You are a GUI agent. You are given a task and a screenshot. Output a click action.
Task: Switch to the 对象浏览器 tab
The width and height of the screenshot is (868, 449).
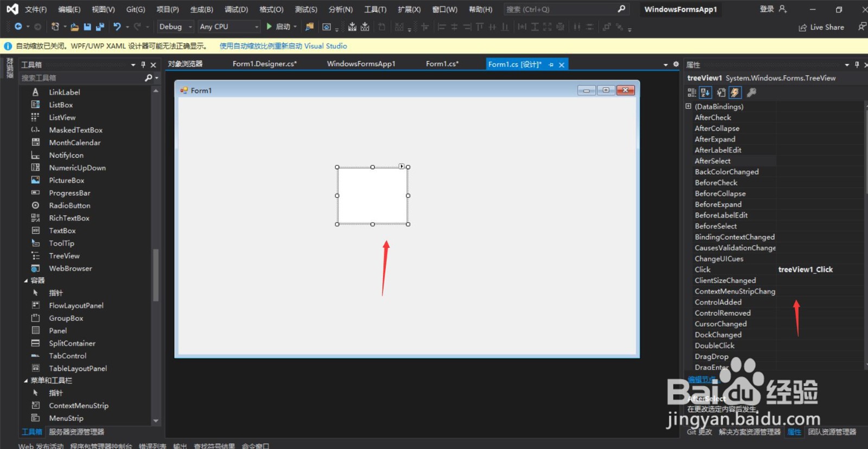pyautogui.click(x=185, y=64)
